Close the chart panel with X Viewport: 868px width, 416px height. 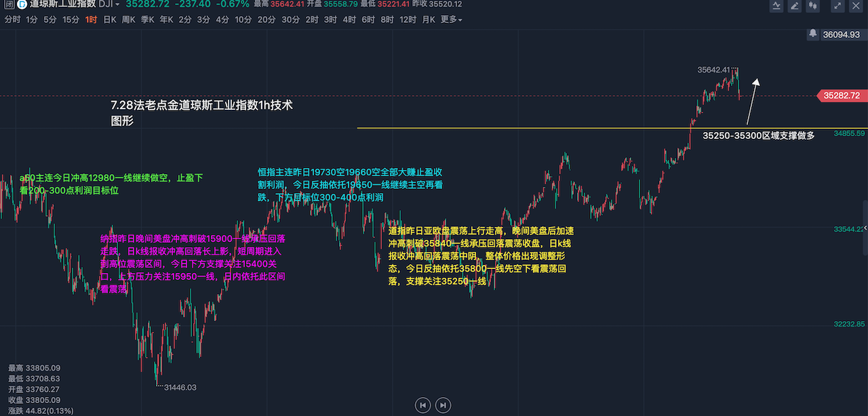[x=856, y=6]
